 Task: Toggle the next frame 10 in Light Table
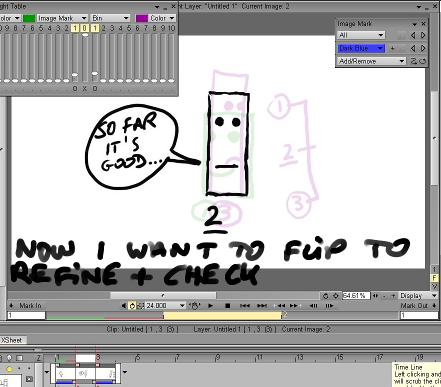pos(171,28)
